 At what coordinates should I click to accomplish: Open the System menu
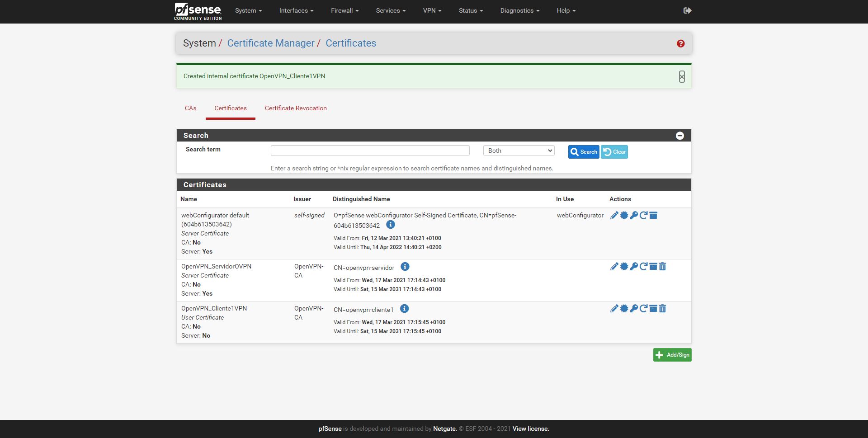tap(249, 10)
